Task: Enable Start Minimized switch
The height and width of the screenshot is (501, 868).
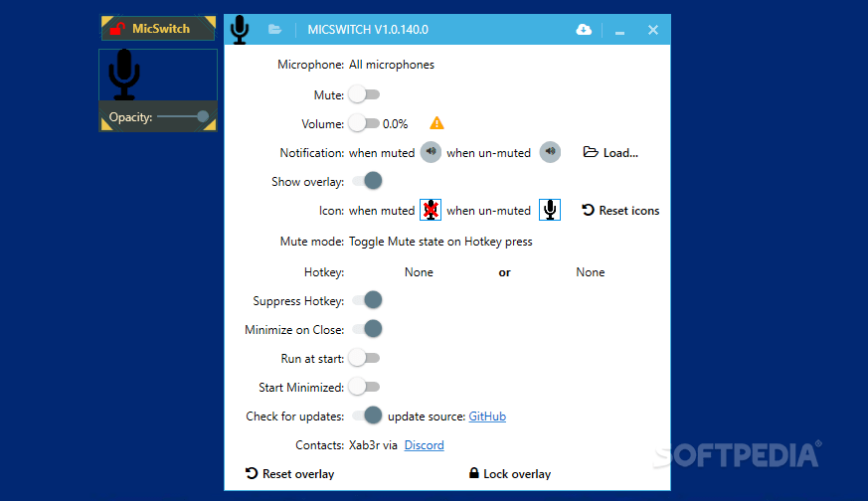Action: (x=364, y=387)
